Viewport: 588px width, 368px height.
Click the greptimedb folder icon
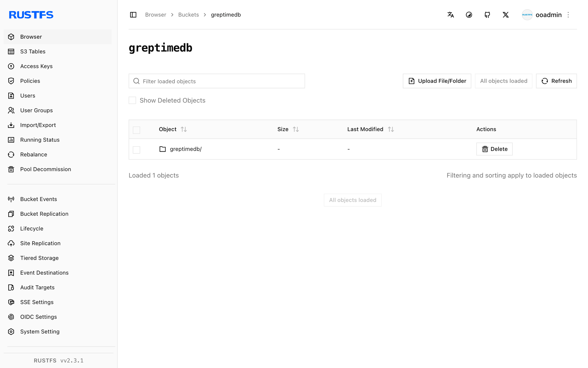163,149
